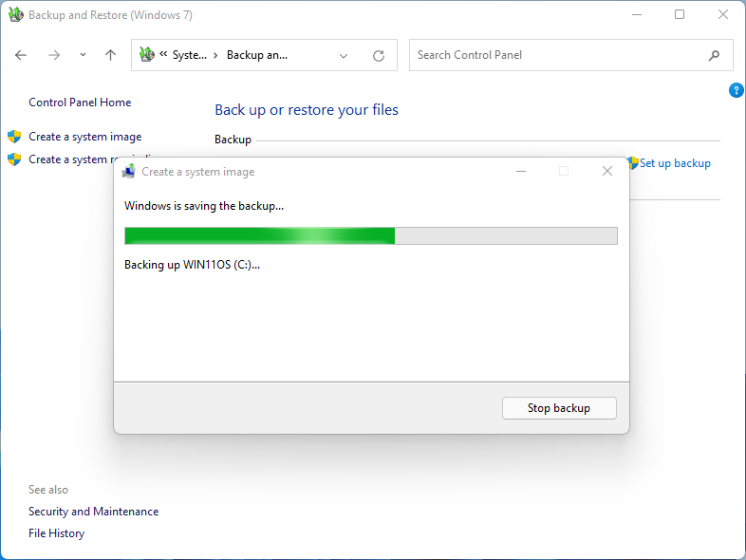Click the Backup and Restore title bar icon
Image resolution: width=746 pixels, height=560 pixels.
(x=16, y=15)
